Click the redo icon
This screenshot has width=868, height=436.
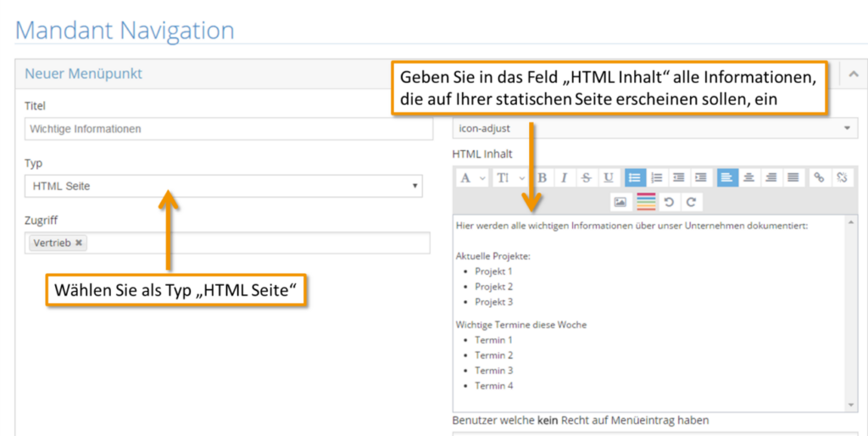pos(691,202)
